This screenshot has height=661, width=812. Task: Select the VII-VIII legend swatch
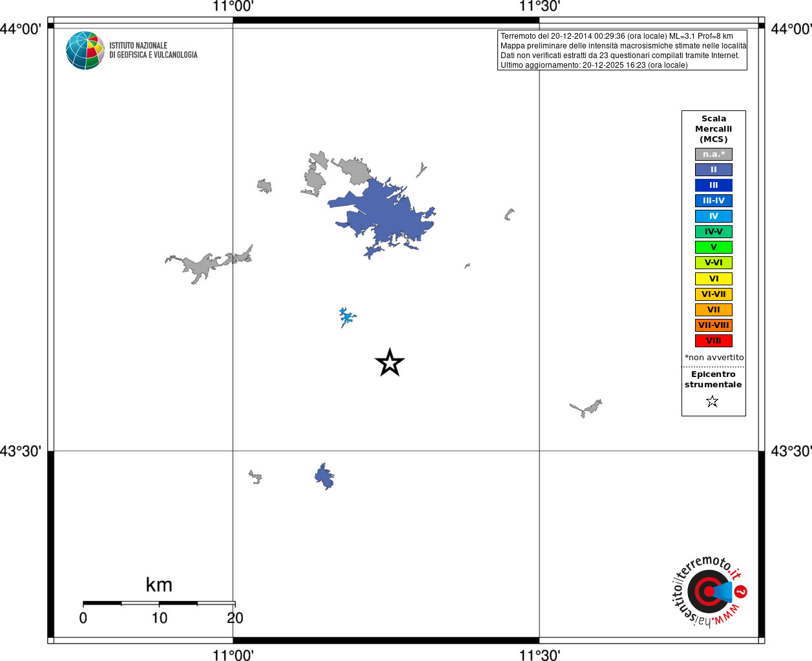click(714, 325)
